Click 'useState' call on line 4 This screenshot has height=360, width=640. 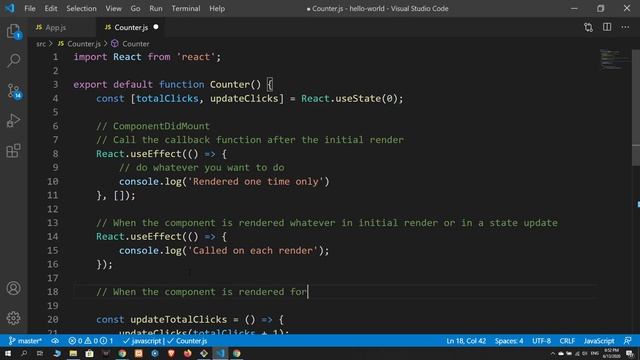tap(358, 98)
